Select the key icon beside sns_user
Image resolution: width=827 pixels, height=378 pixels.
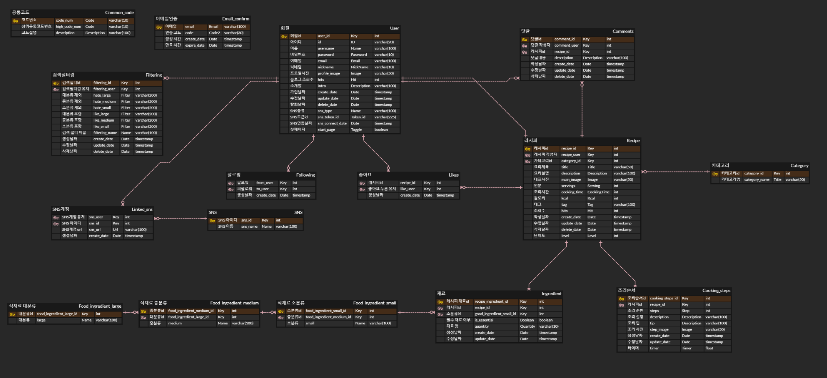click(x=55, y=217)
